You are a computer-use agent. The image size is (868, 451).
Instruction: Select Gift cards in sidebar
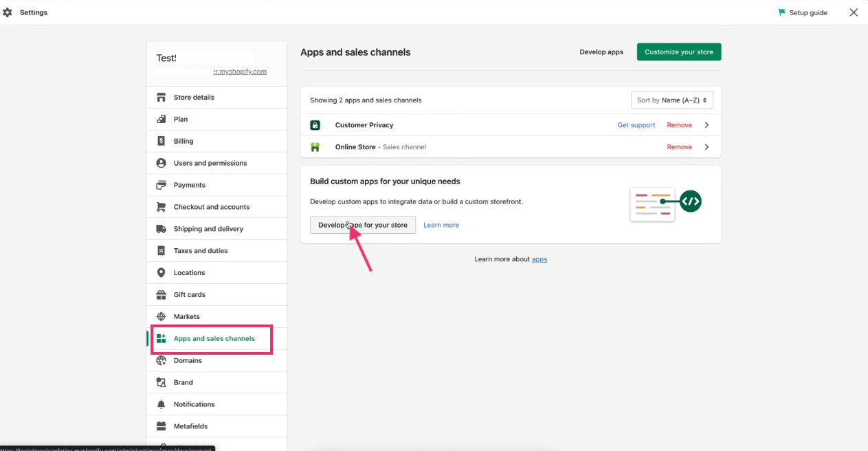(216, 294)
